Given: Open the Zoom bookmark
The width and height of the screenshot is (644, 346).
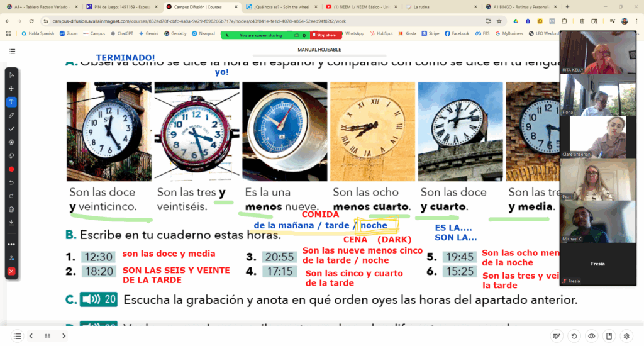Looking at the screenshot, I should [69, 34].
